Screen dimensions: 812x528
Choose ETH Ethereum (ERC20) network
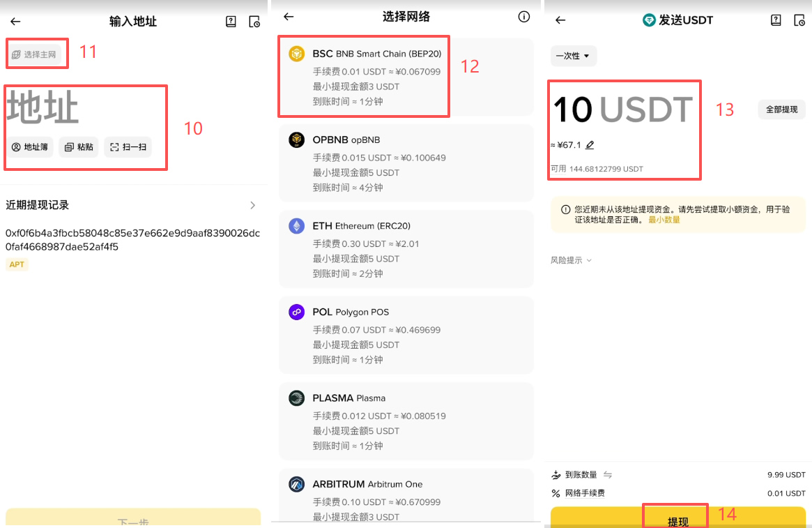[406, 249]
